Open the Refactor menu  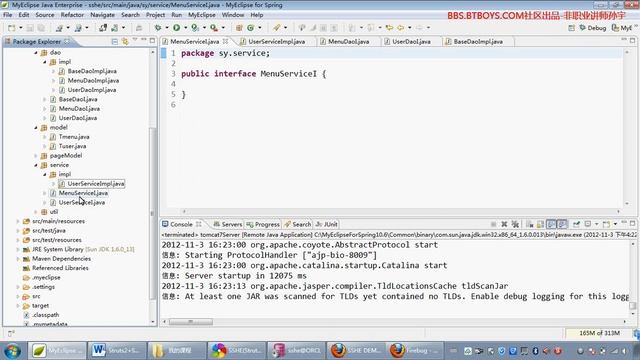[72, 15]
